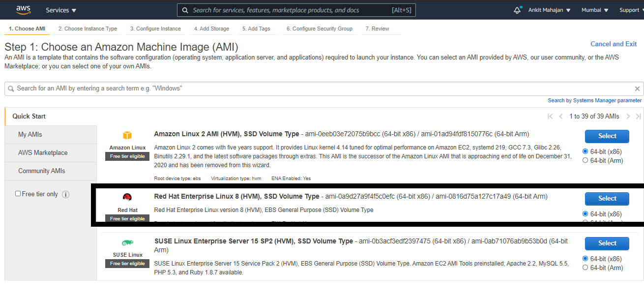The image size is (644, 299).
Task: Open My AMIs in sidebar
Action: point(51,135)
